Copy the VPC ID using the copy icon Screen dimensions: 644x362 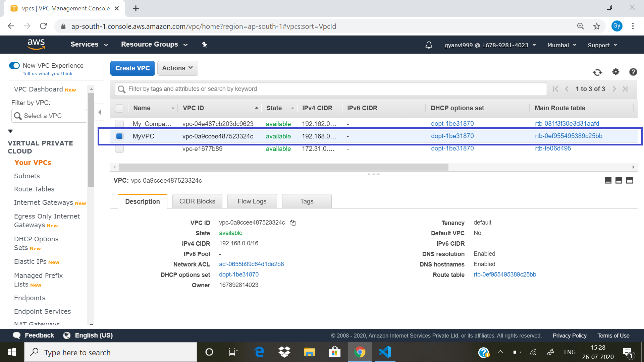[x=292, y=223]
